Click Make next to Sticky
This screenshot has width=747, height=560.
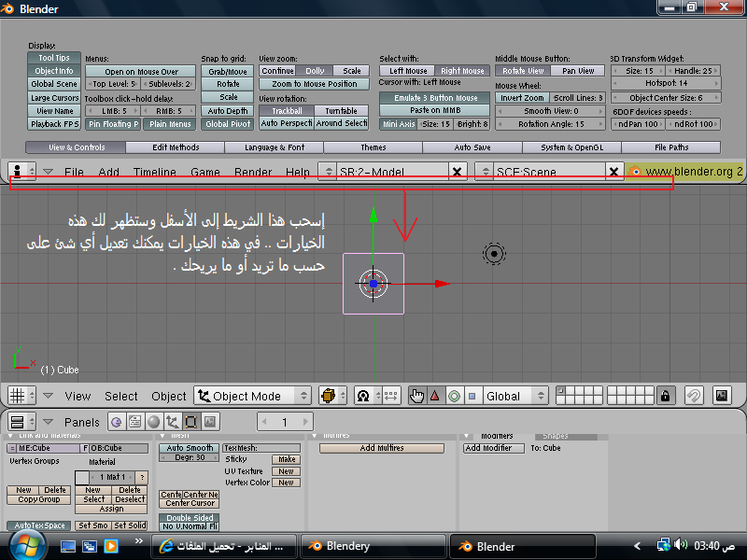(287, 459)
